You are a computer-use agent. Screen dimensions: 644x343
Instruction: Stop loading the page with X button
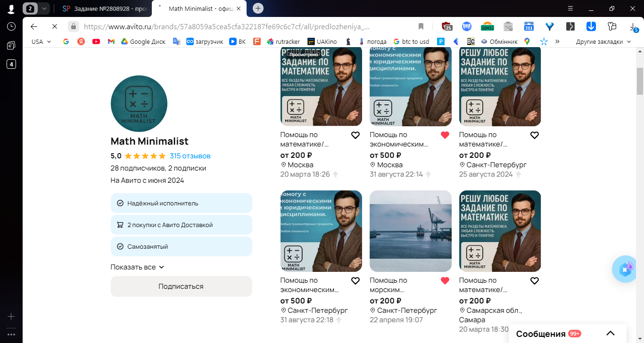point(54,26)
